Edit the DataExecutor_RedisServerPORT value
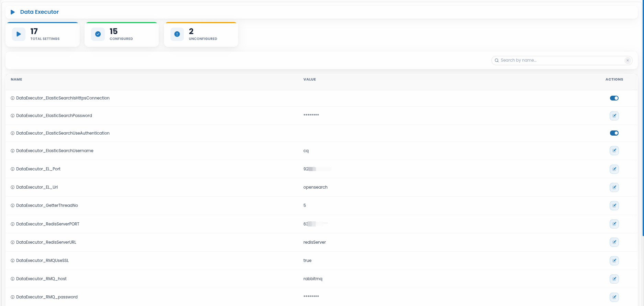 pyautogui.click(x=614, y=224)
